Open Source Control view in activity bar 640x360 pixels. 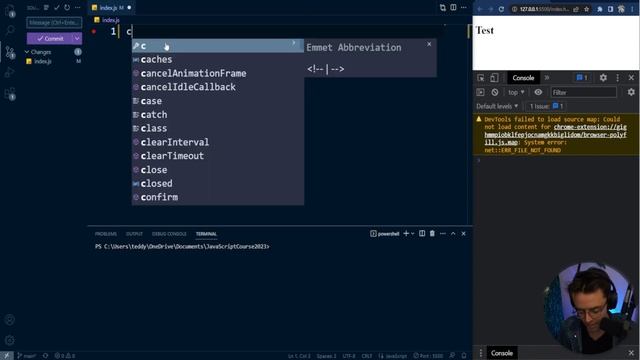(x=10, y=52)
